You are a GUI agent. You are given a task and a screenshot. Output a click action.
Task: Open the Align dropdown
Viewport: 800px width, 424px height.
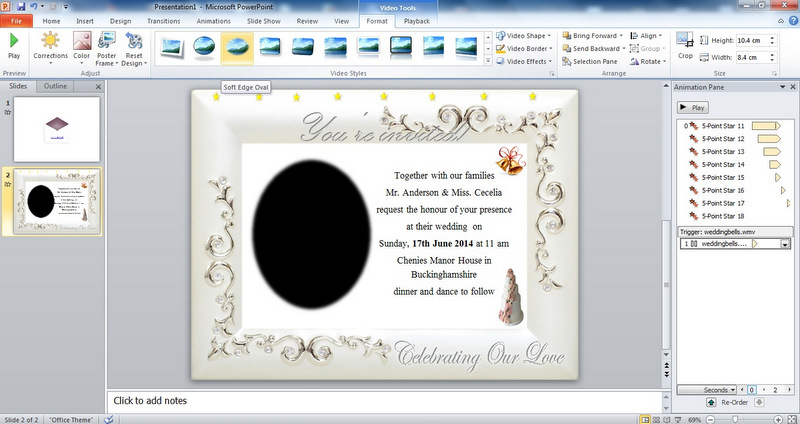pyautogui.click(x=646, y=36)
